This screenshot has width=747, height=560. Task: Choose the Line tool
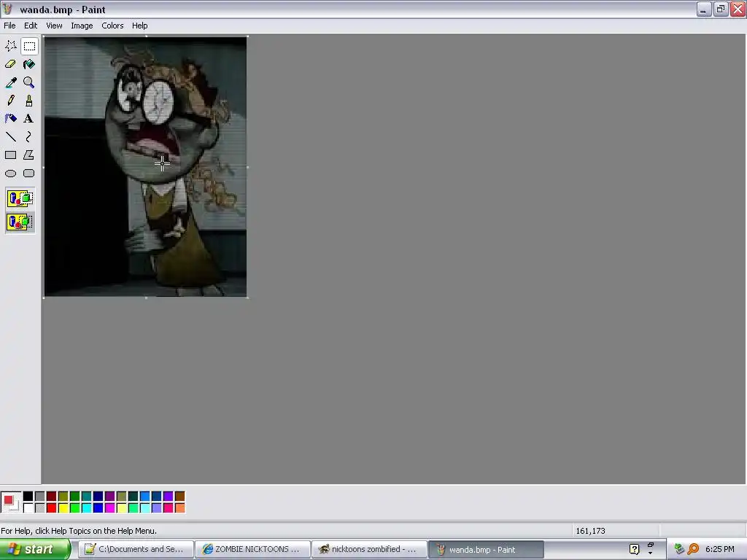click(x=10, y=137)
